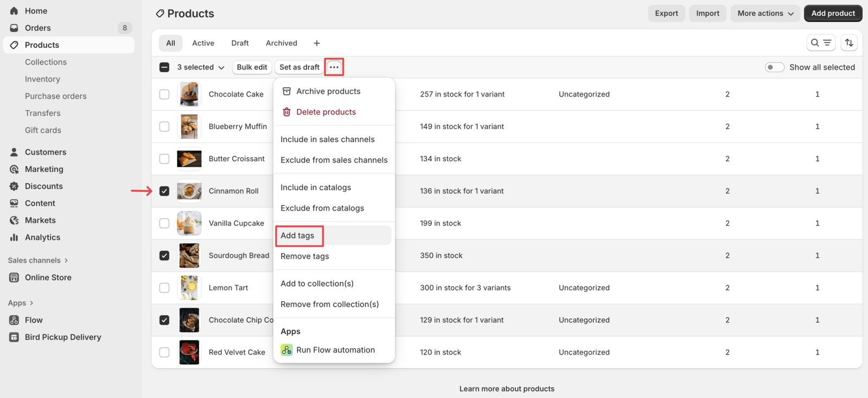Click the Discounts badge icon
The image size is (868, 398).
[14, 186]
